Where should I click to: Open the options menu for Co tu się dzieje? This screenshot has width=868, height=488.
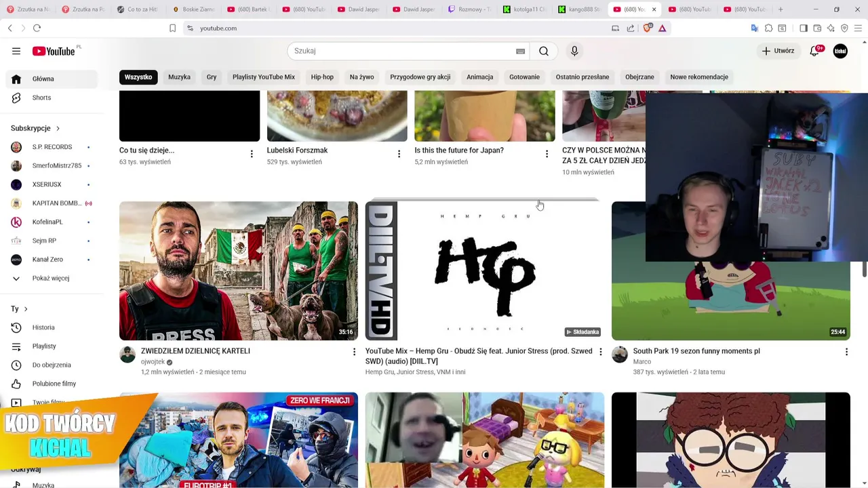pyautogui.click(x=252, y=154)
